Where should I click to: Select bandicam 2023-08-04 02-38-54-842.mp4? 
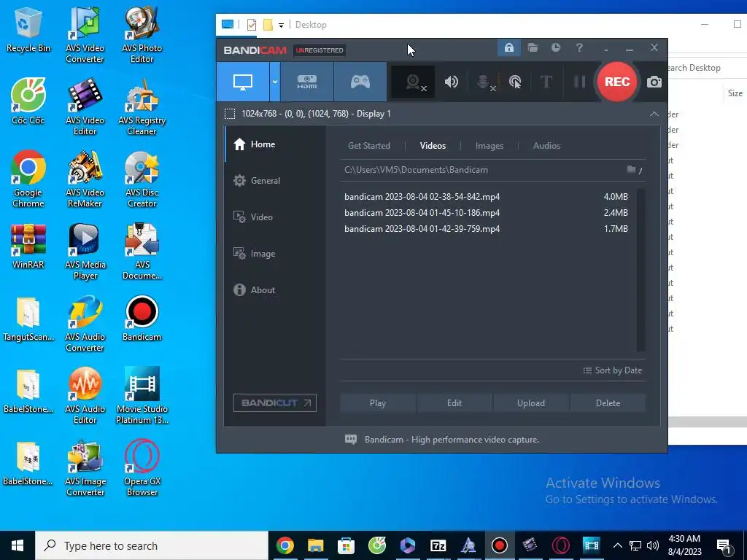click(487, 197)
